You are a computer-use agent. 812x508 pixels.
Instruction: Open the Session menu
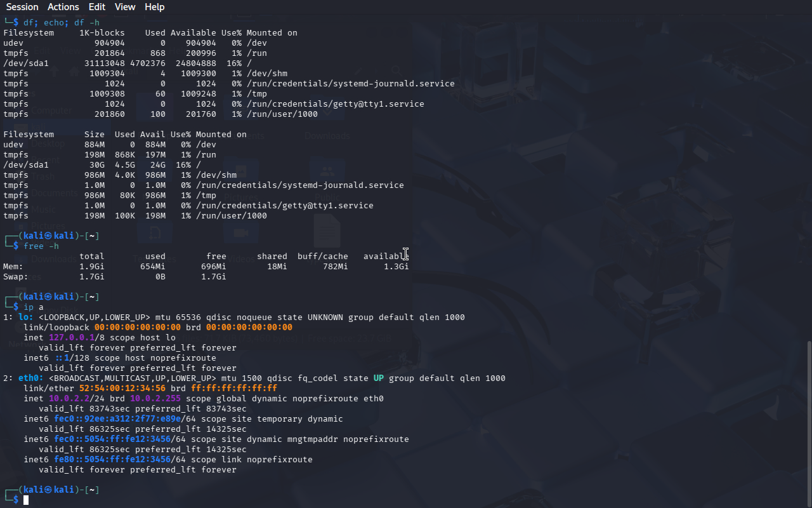[x=22, y=7]
